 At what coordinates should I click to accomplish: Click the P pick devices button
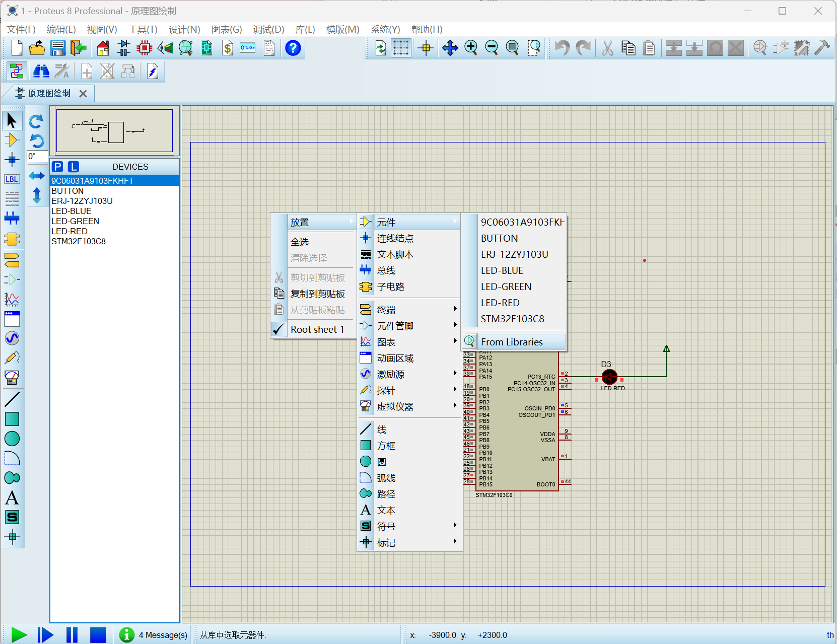(x=57, y=167)
